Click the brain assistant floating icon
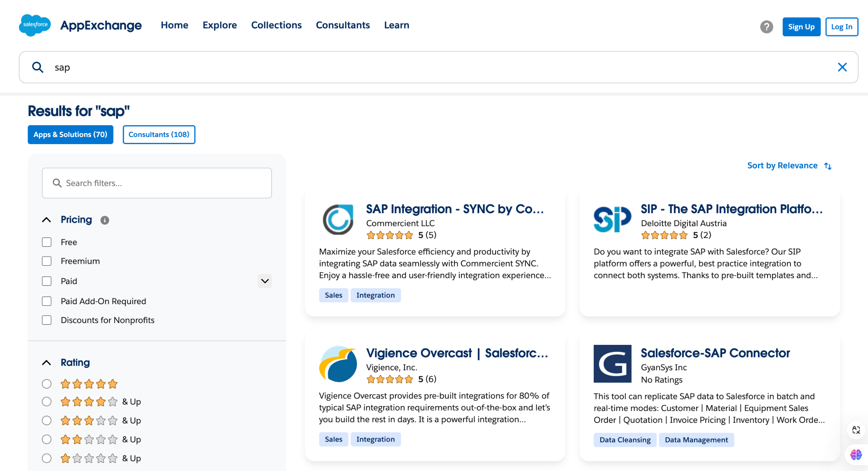 (856, 454)
